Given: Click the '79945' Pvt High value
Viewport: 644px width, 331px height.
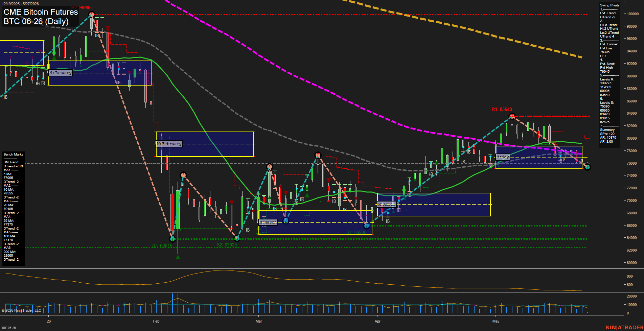Looking at the screenshot, I should (605, 72).
